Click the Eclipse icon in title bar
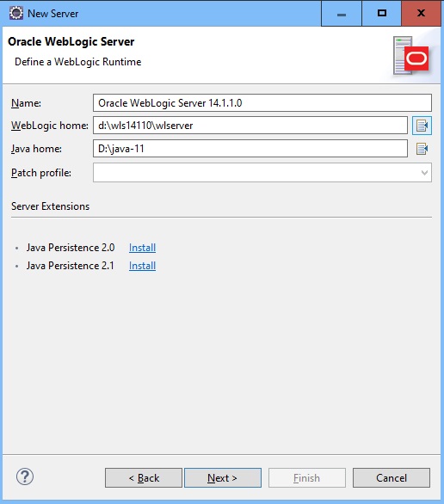Screen dimensions: 444x504 pos(16,13)
